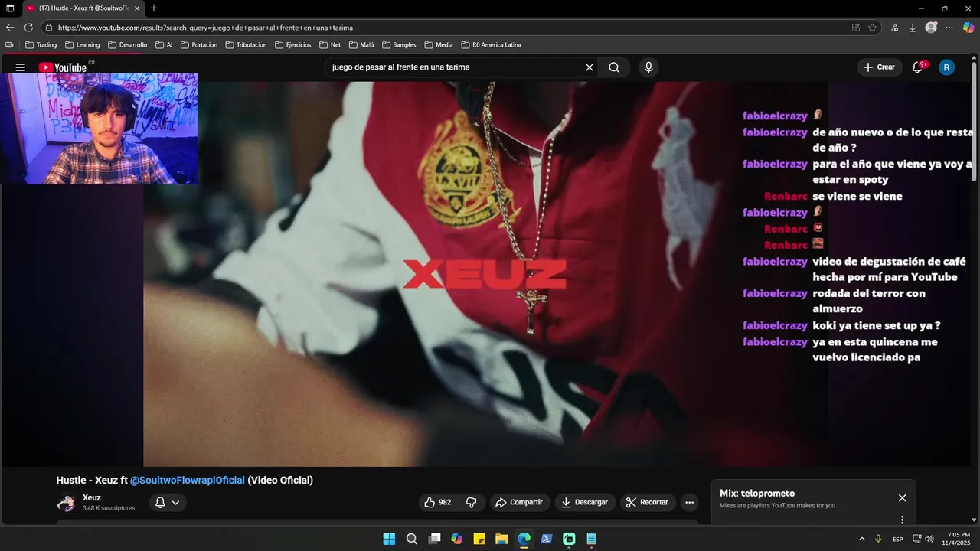Open the R6 America Latina bookmarks folder
This screenshot has width=980, height=551.
tap(491, 45)
